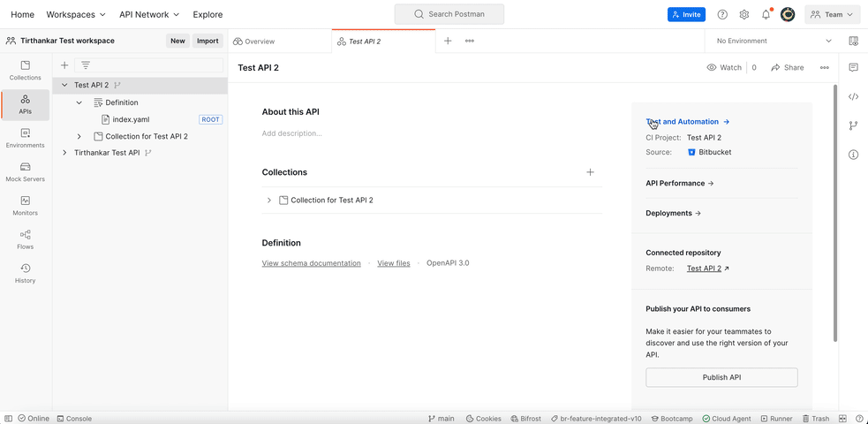Select the Test API 2 tab
Image resolution: width=868 pixels, height=424 pixels.
[x=383, y=41]
